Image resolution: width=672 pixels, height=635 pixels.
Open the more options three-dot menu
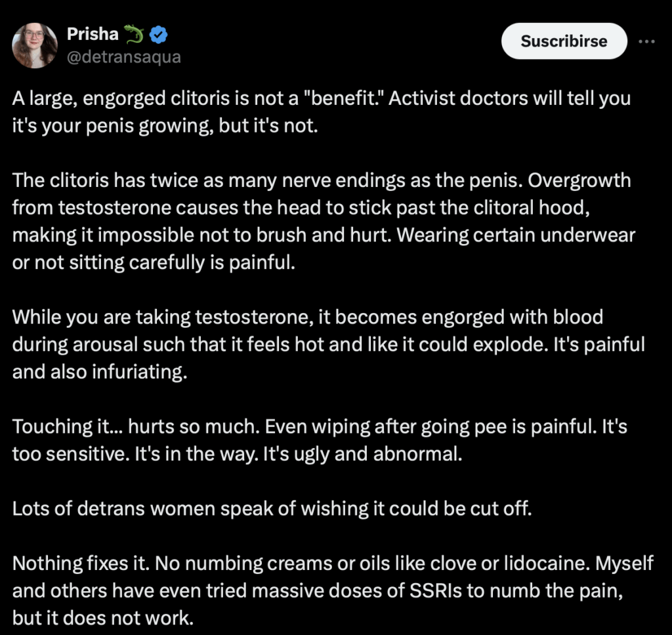click(646, 41)
